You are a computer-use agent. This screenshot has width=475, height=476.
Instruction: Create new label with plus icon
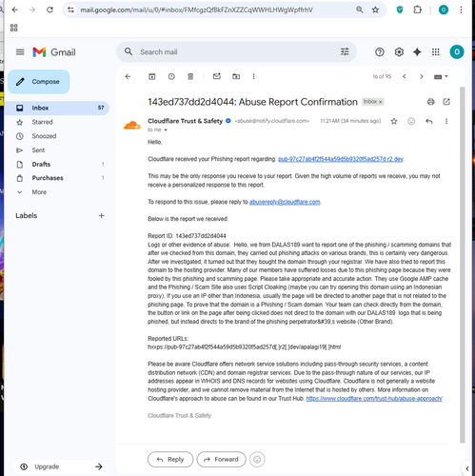(x=101, y=216)
